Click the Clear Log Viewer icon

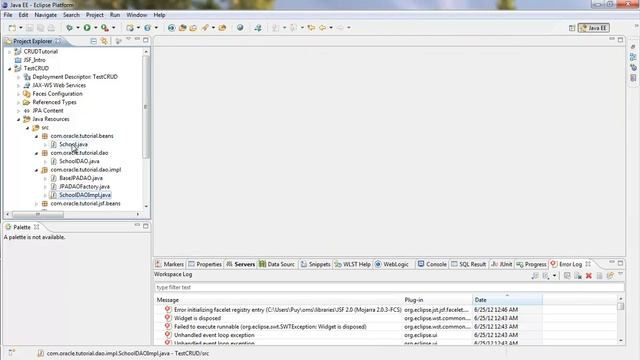tap(578, 276)
